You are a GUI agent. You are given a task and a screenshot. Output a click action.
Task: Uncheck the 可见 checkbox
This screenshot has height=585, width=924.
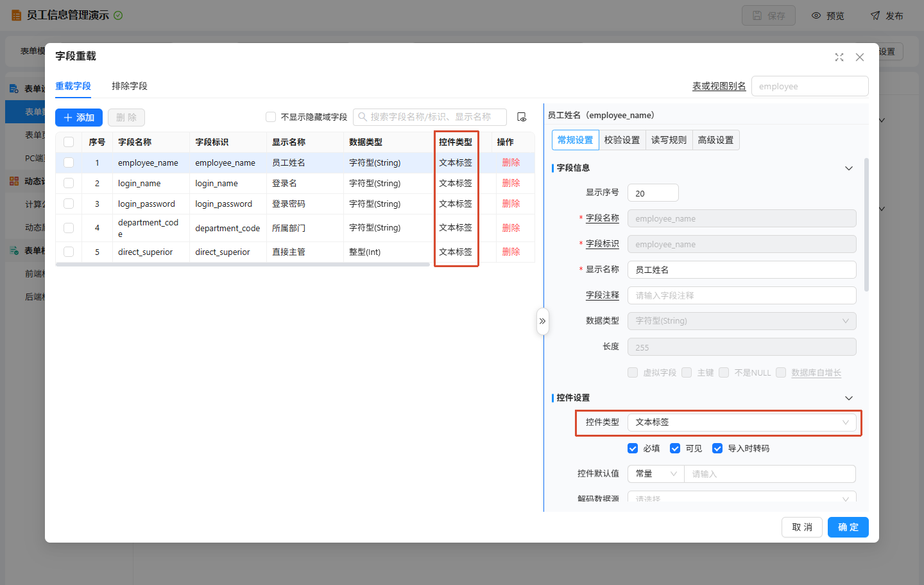pos(675,448)
